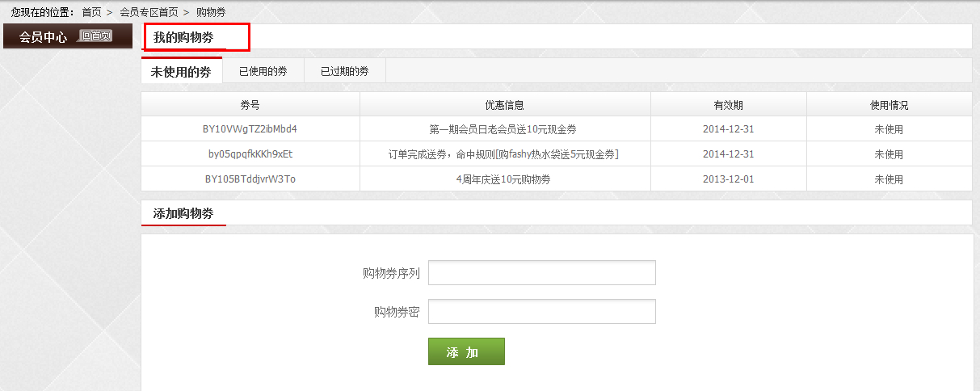The width and height of the screenshot is (980, 391).
Task: Click the 使用情况 column header
Action: click(889, 105)
